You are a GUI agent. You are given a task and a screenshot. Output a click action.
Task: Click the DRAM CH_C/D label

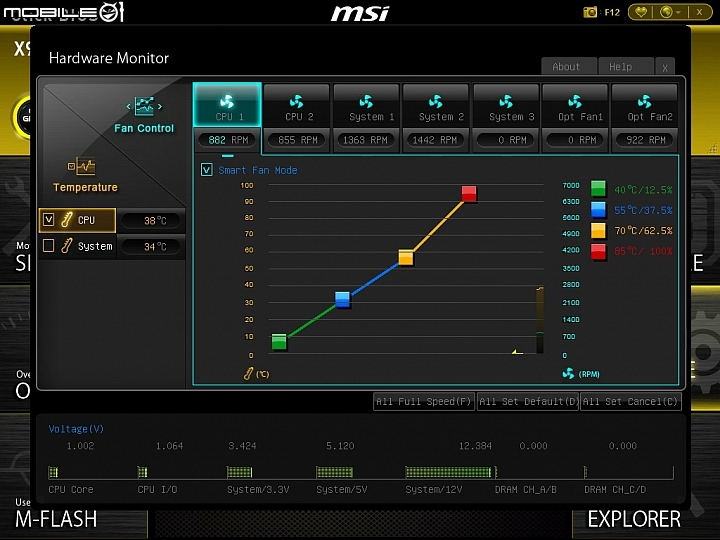coord(615,489)
